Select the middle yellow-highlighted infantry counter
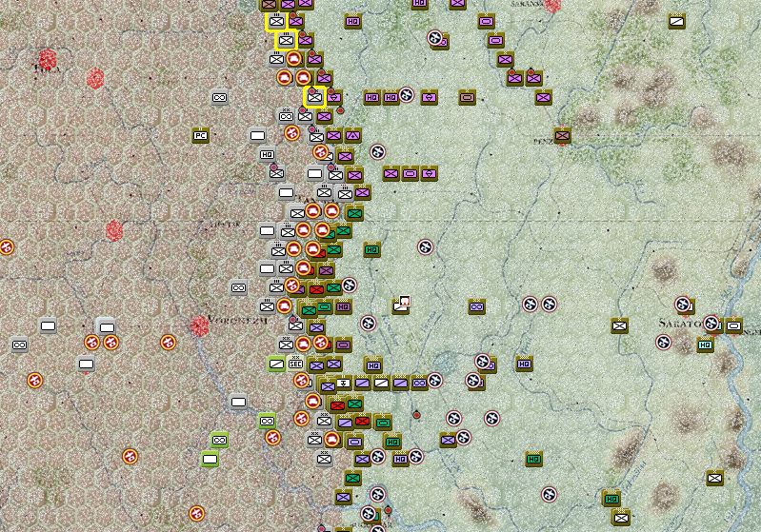The height and width of the screenshot is (532, 761). click(287, 40)
